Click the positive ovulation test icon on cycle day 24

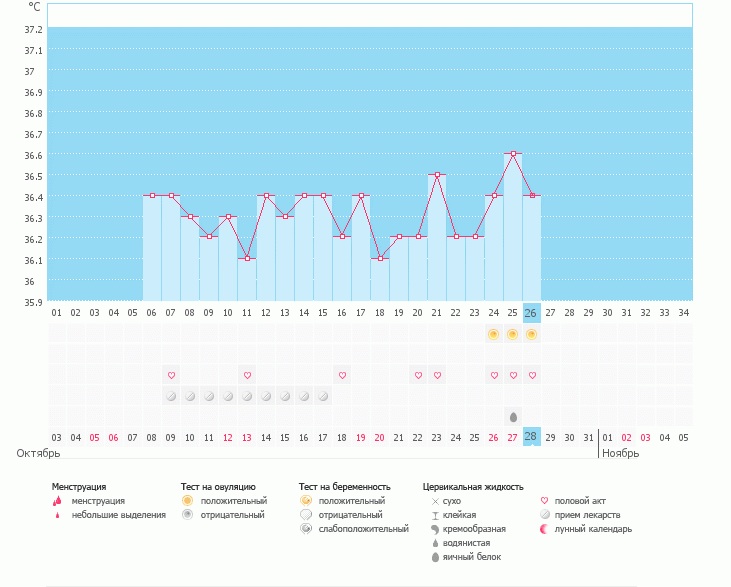(493, 334)
